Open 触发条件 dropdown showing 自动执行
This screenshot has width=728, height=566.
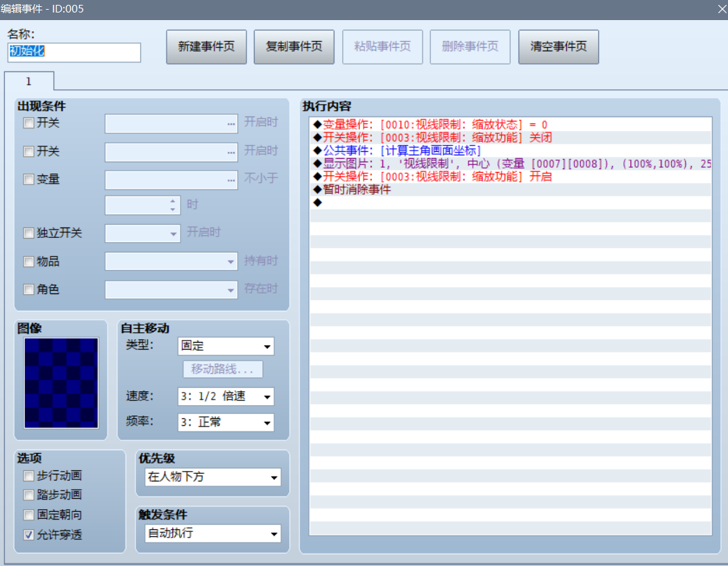(213, 533)
